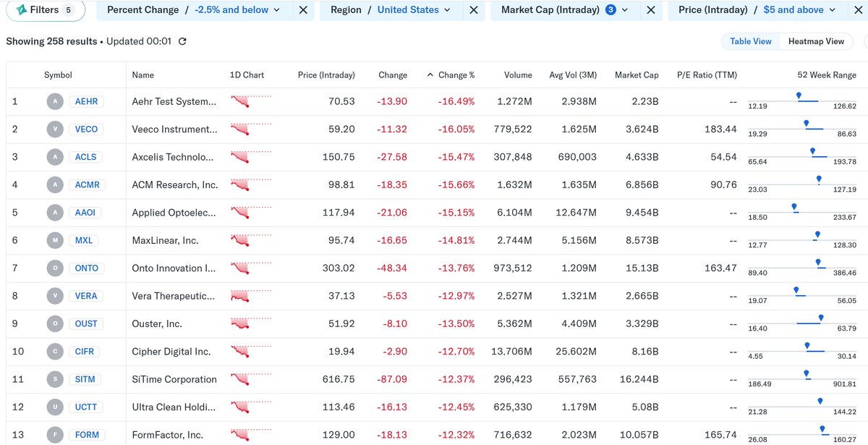Open the UCTT ticker link
Image resolution: width=868 pixels, height=445 pixels.
(x=85, y=407)
